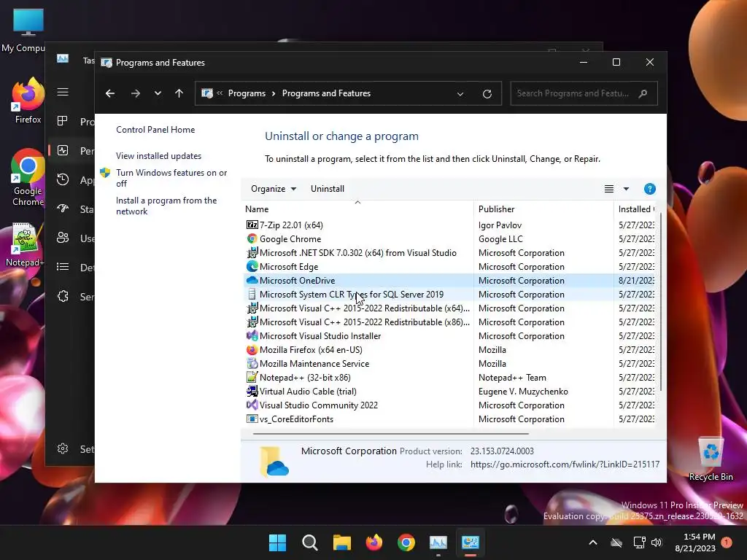Click the horizontal scrollbar of the list

(x=391, y=434)
